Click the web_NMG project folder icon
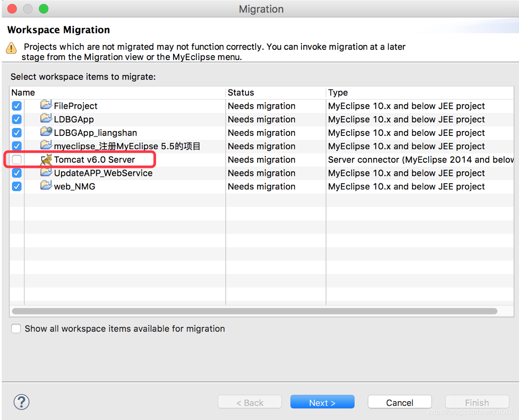This screenshot has height=420, width=519. (x=46, y=185)
